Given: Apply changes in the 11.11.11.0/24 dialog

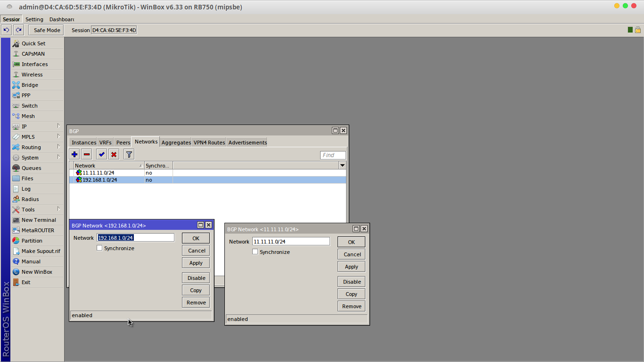Looking at the screenshot, I should (x=351, y=266).
